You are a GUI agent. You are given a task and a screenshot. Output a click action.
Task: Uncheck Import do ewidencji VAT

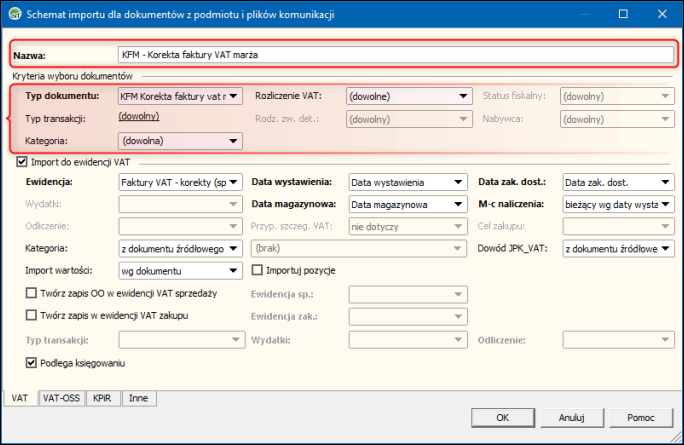[22, 162]
